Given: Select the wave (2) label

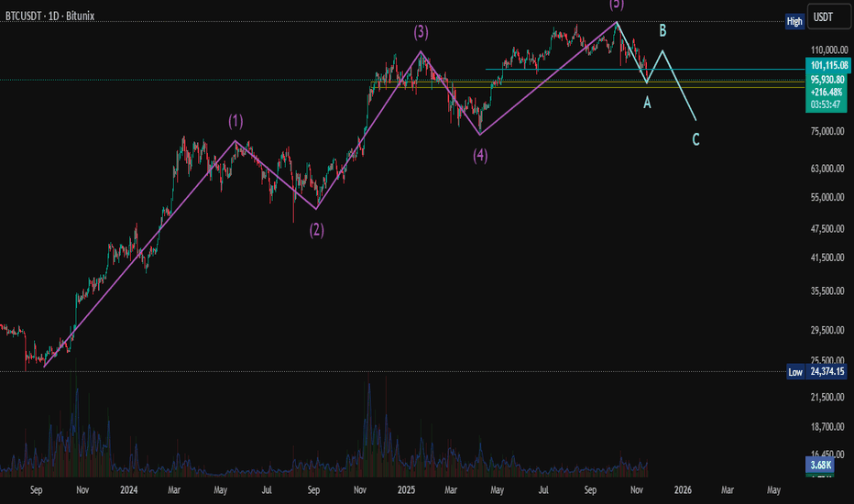Looking at the screenshot, I should 317,230.
